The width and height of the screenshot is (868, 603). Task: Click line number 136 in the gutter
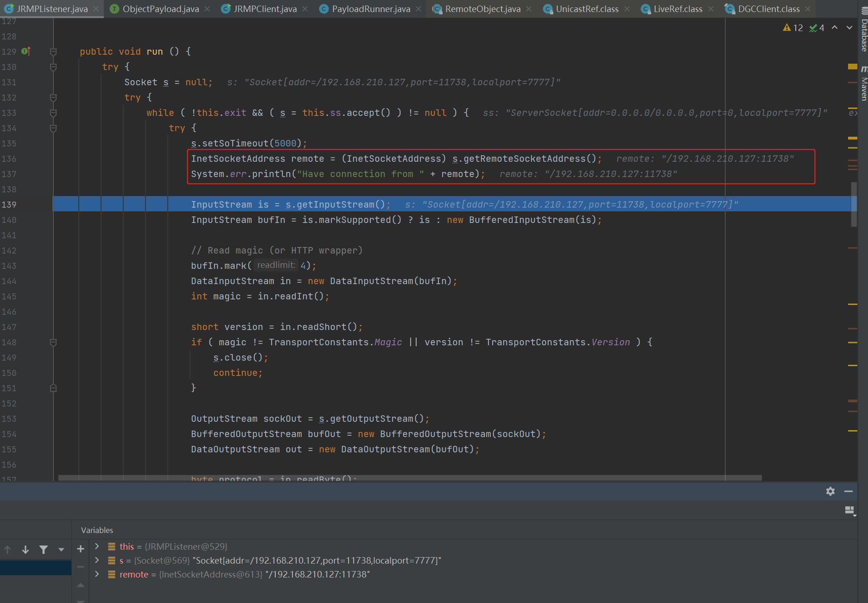coord(9,159)
